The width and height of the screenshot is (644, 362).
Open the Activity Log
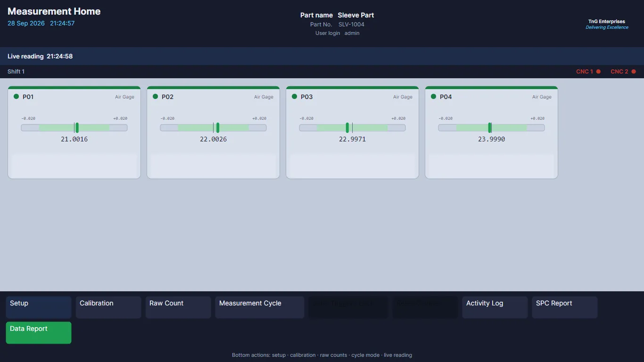tap(495, 307)
